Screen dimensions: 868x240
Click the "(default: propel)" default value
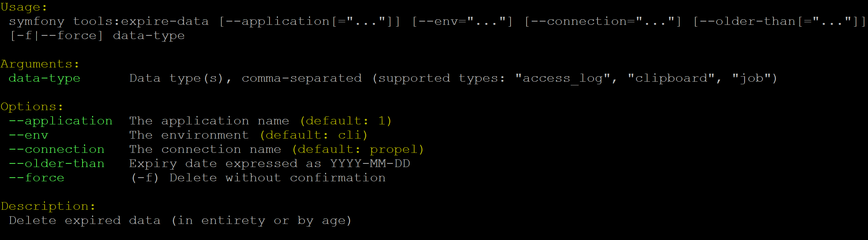(x=357, y=150)
